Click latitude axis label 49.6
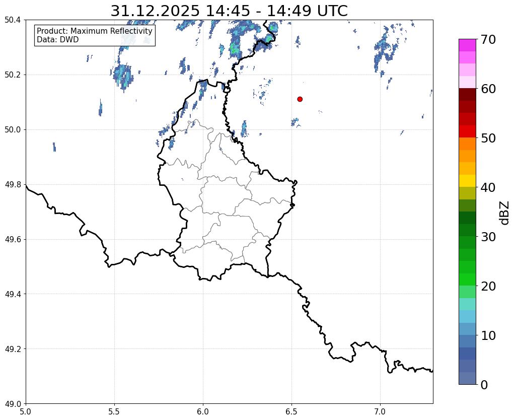This screenshot has height=420, width=515. (13, 240)
